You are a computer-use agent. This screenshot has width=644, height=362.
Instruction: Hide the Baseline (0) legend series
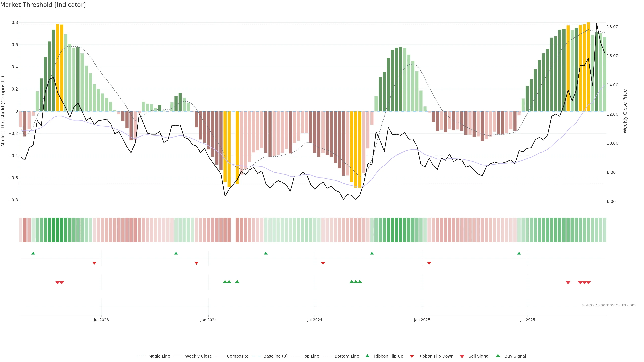276,356
